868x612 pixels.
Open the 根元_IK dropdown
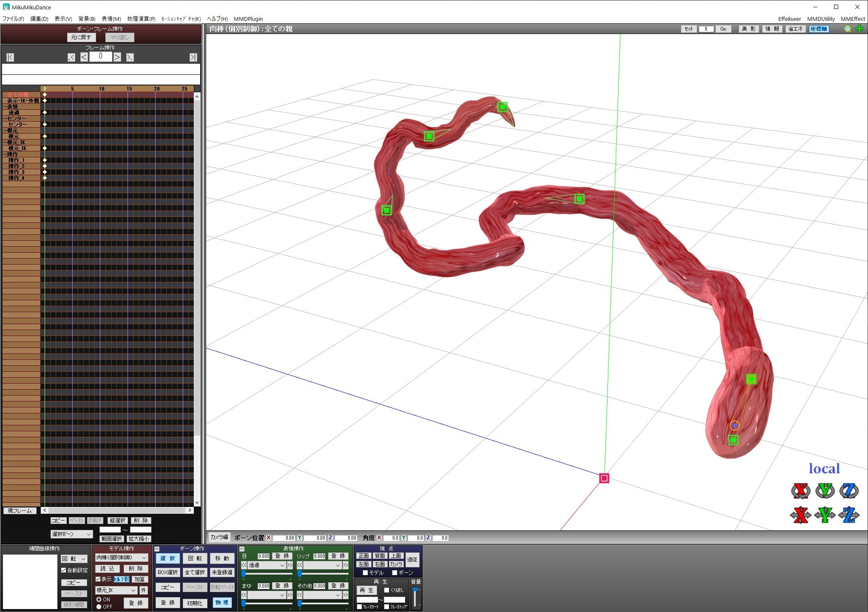tap(116, 590)
